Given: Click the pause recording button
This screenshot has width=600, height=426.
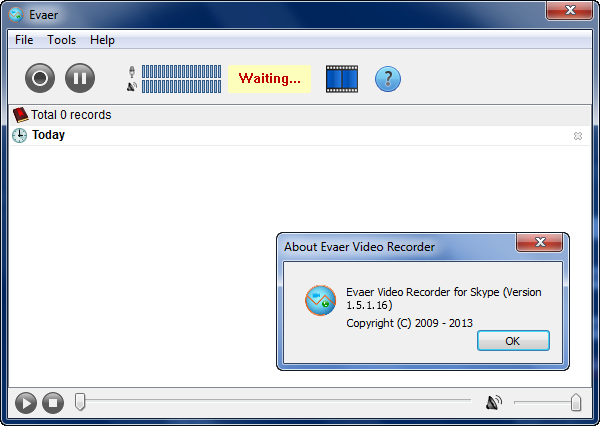Looking at the screenshot, I should [x=80, y=78].
